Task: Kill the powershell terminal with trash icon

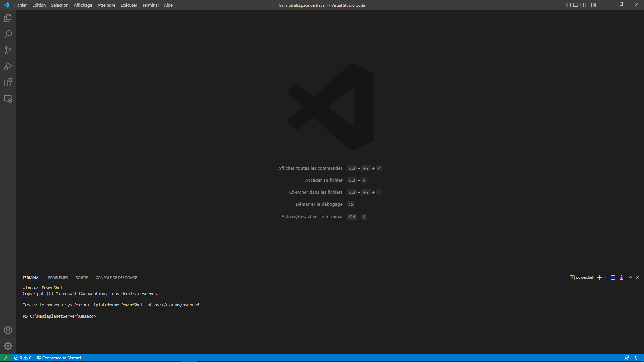Action: point(621,277)
